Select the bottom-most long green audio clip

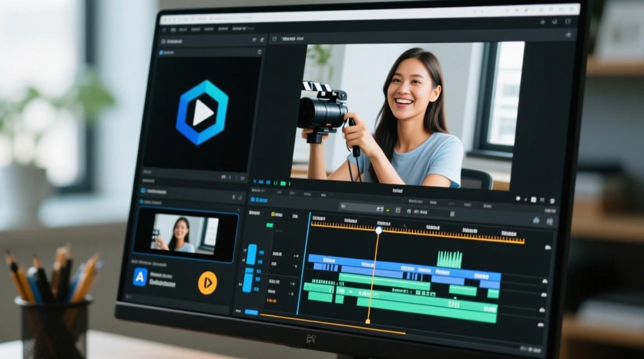tap(426, 314)
